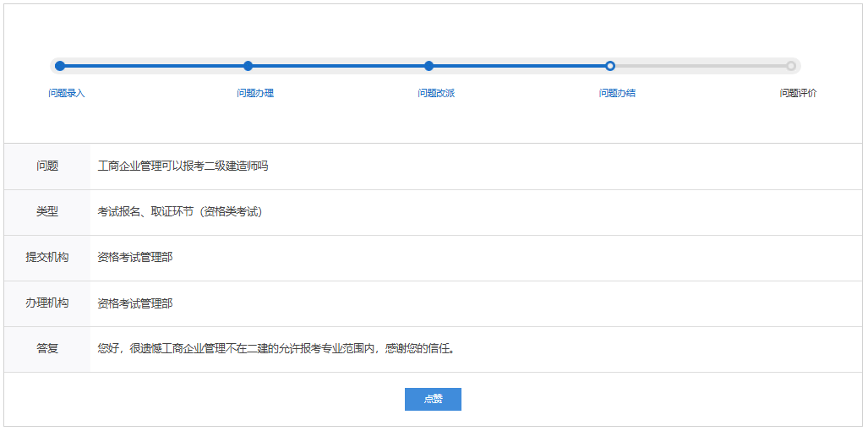The width and height of the screenshot is (868, 431).
Task: Click the 问题 row header cell
Action: click(47, 166)
